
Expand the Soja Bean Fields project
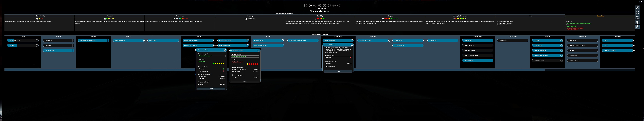[x=478, y=50]
